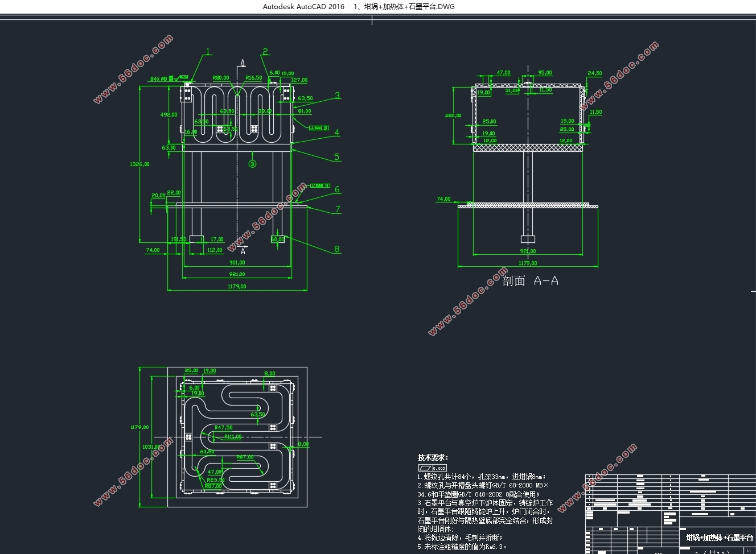The height and width of the screenshot is (554, 756).
Task: Select the 95,00 dimension text
Action: click(x=545, y=73)
